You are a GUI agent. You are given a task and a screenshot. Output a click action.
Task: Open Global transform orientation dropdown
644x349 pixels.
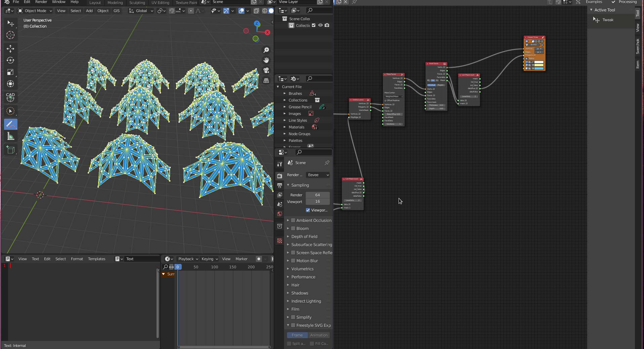[x=141, y=11]
